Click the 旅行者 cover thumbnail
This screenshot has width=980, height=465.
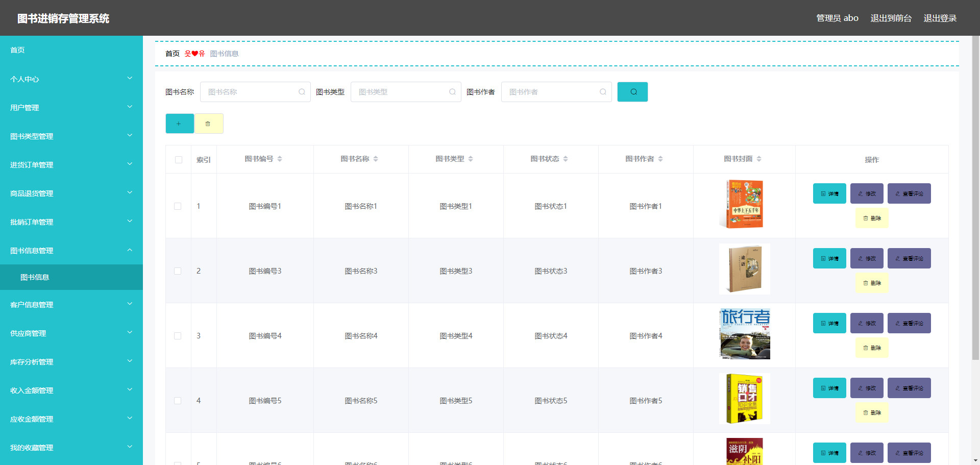(x=744, y=334)
